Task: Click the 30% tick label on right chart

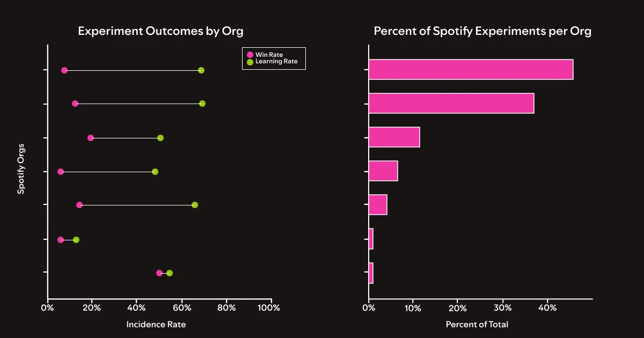Action: [x=502, y=308]
